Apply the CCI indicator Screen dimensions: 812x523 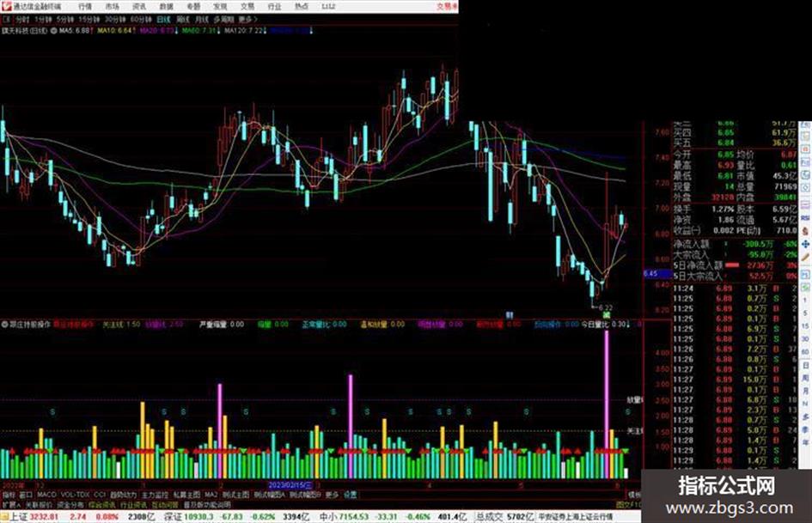click(x=100, y=495)
